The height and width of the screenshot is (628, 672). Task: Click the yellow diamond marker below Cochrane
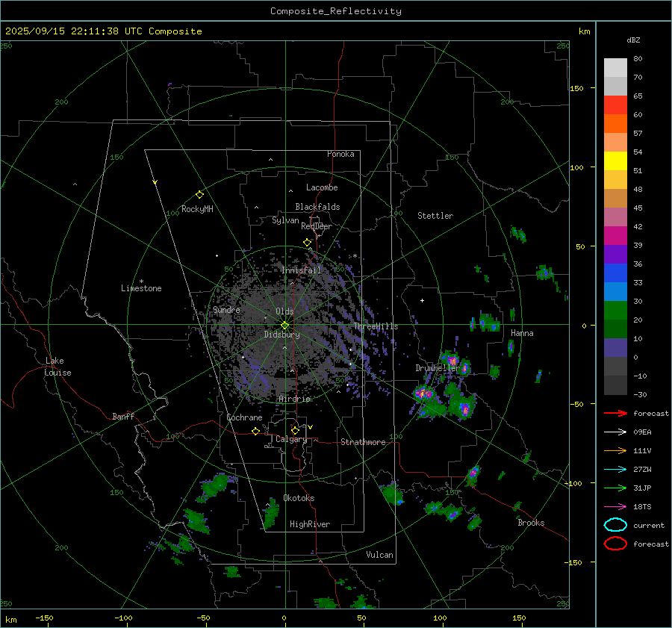coord(255,431)
